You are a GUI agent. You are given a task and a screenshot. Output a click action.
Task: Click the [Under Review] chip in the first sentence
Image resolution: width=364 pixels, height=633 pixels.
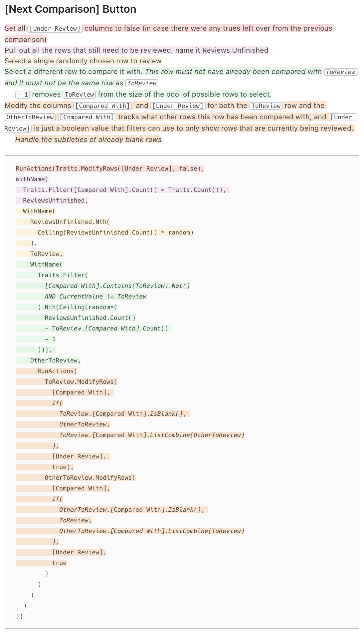coord(55,29)
